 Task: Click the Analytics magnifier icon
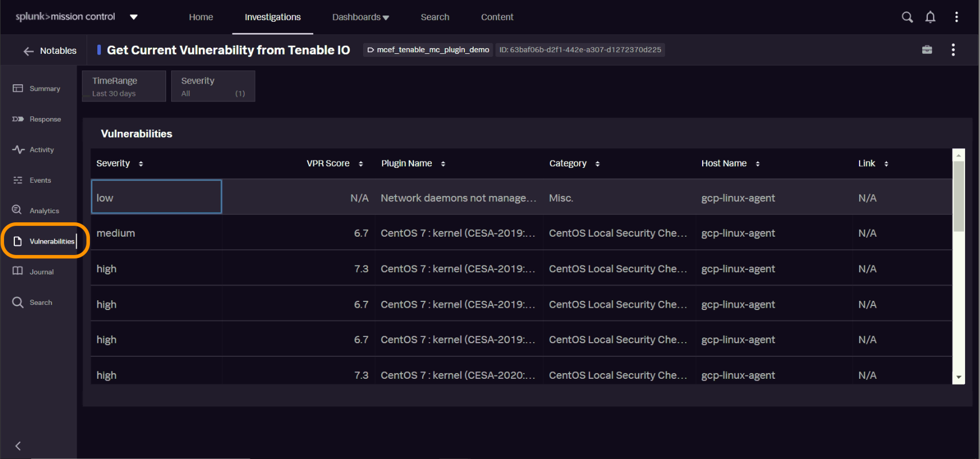(17, 210)
